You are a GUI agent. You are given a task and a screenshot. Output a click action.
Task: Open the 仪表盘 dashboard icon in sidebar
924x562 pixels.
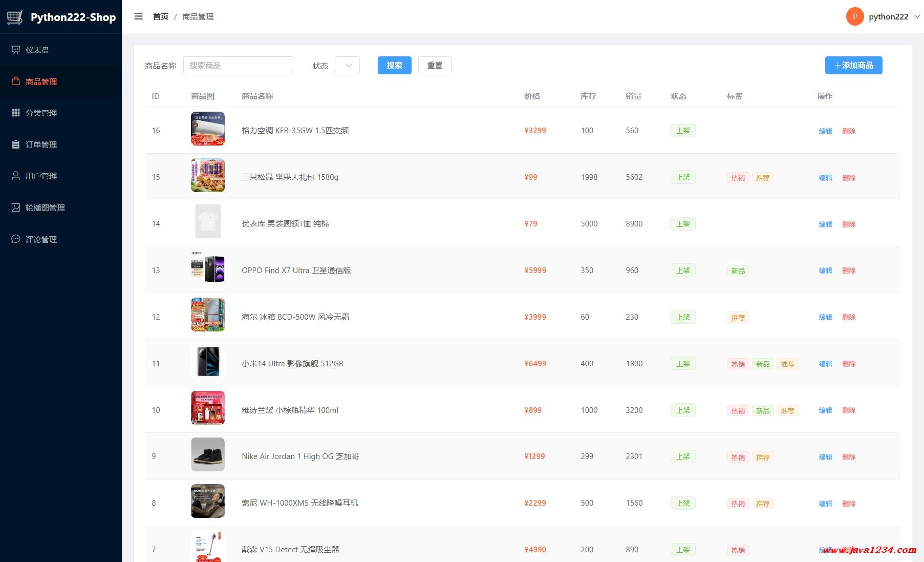pyautogui.click(x=16, y=50)
